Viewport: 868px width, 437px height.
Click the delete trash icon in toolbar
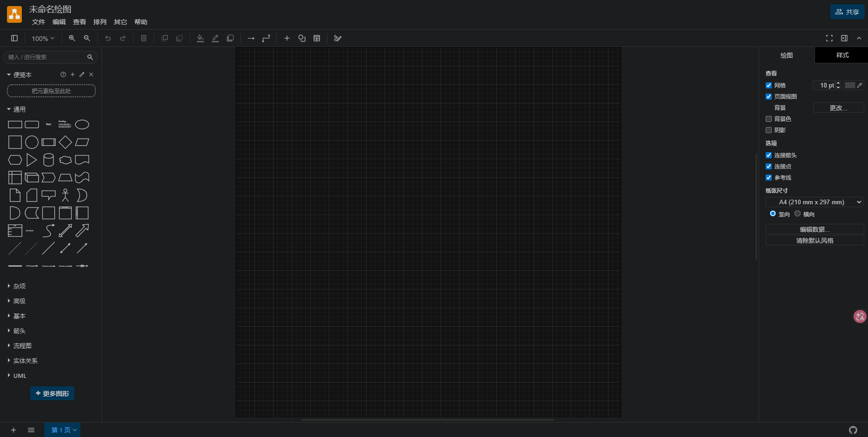coord(144,38)
